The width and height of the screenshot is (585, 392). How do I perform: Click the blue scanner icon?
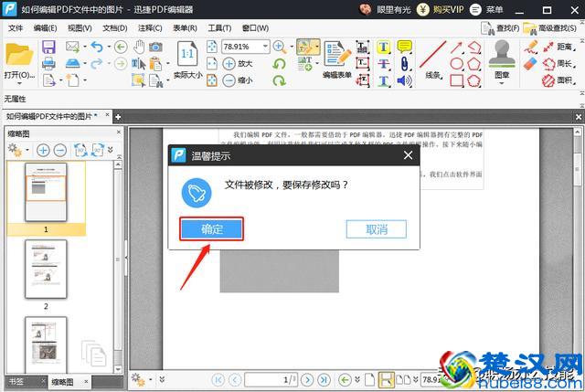[73, 63]
